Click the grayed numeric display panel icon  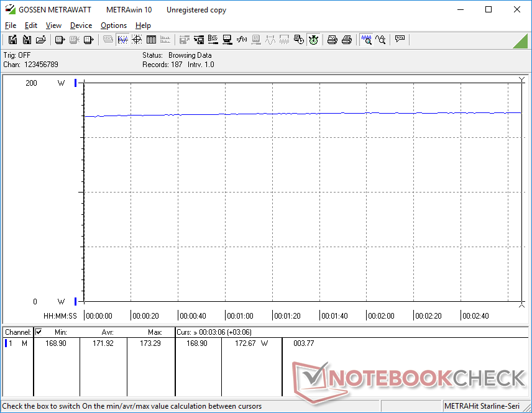pos(108,40)
